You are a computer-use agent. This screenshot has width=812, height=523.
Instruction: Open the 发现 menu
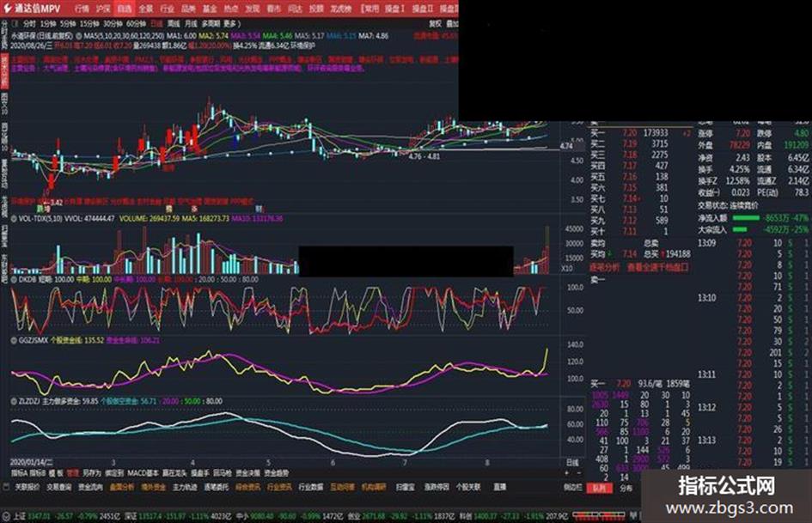click(x=253, y=9)
